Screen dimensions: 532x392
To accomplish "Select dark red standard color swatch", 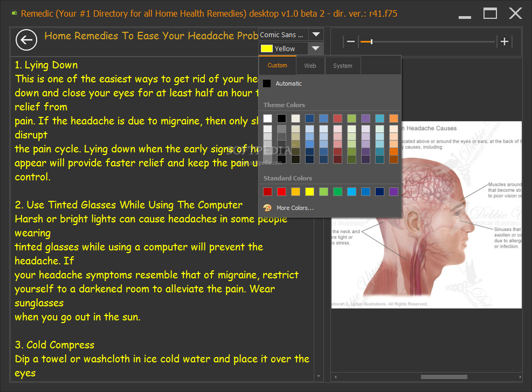I will pyautogui.click(x=268, y=192).
